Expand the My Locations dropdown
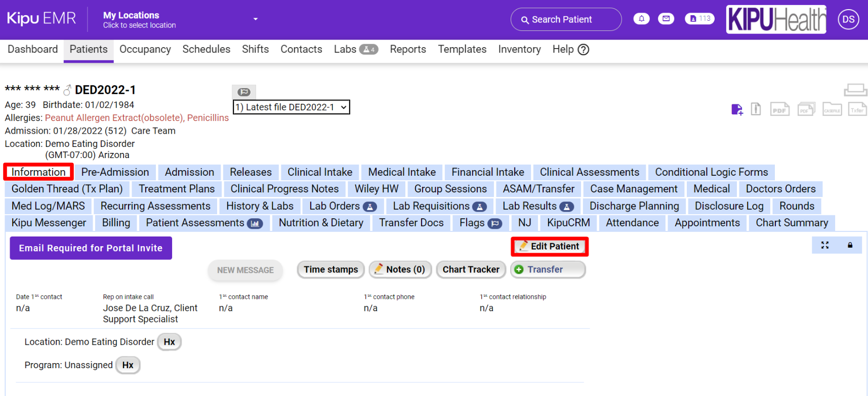This screenshot has height=396, width=868. click(x=256, y=19)
